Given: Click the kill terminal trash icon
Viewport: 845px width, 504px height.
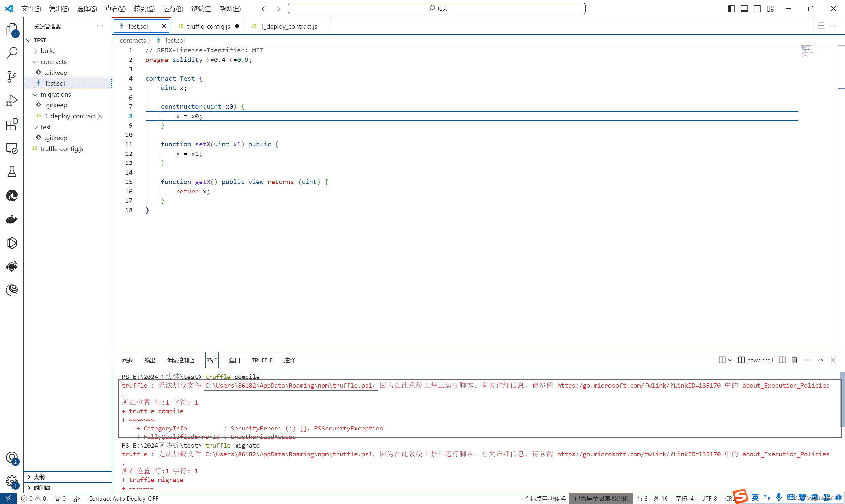Looking at the screenshot, I should pyautogui.click(x=795, y=360).
